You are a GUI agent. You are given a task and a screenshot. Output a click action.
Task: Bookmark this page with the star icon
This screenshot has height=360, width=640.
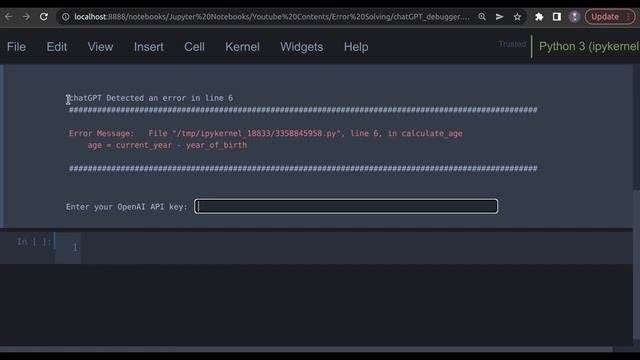click(x=517, y=17)
